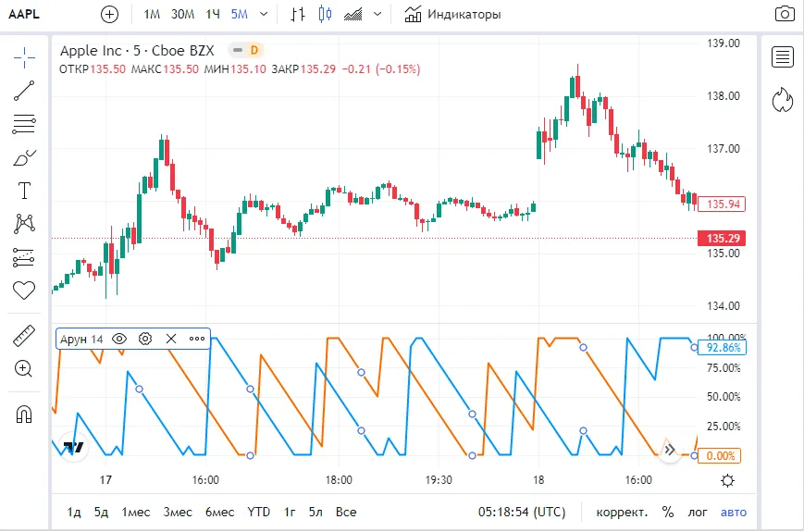Open timezone menu at 05:18:54 (UTC)
The width and height of the screenshot is (804, 532).
pos(522,512)
